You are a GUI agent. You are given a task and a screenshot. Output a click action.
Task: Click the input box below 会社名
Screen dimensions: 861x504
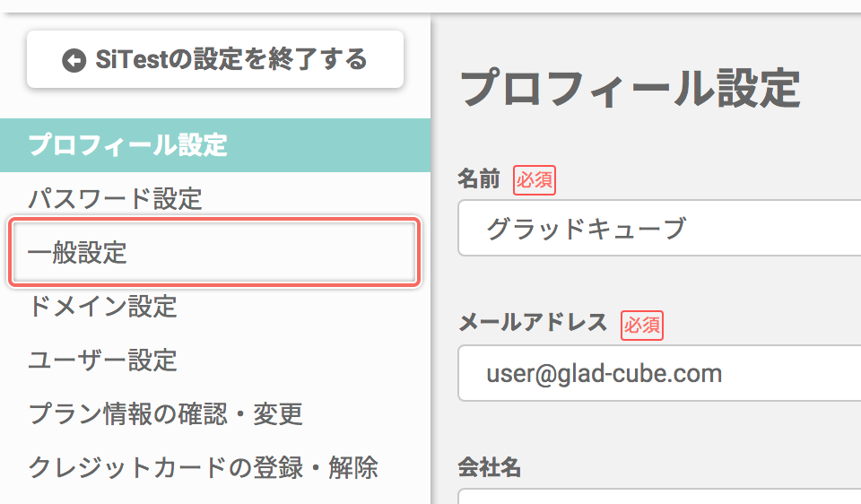(659, 496)
